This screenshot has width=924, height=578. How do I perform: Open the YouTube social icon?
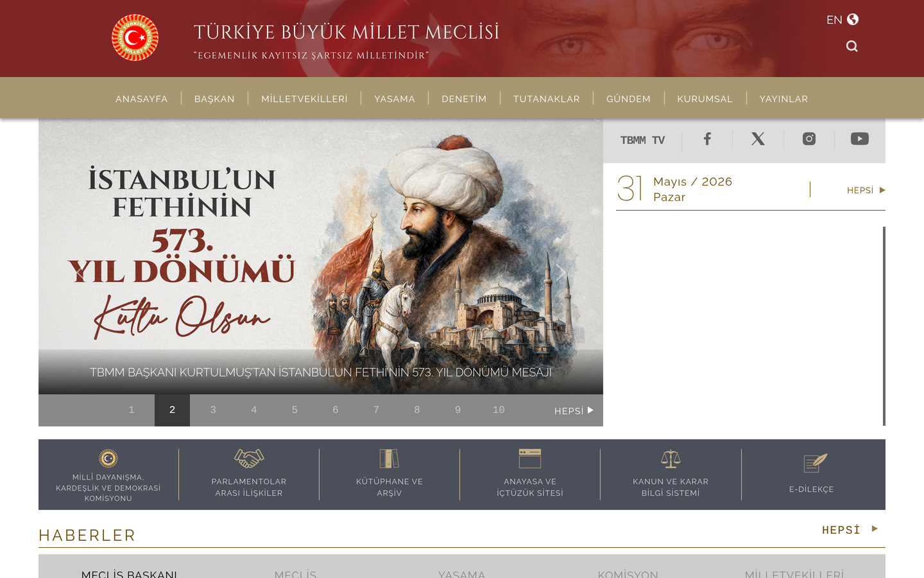pyautogui.click(x=860, y=139)
